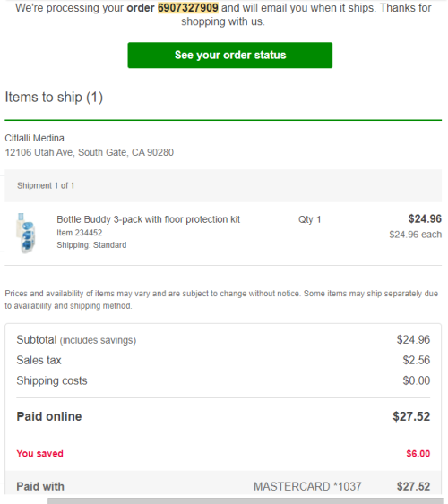This screenshot has height=504, width=448.
Task: Click the See your order status button
Action: click(x=230, y=55)
